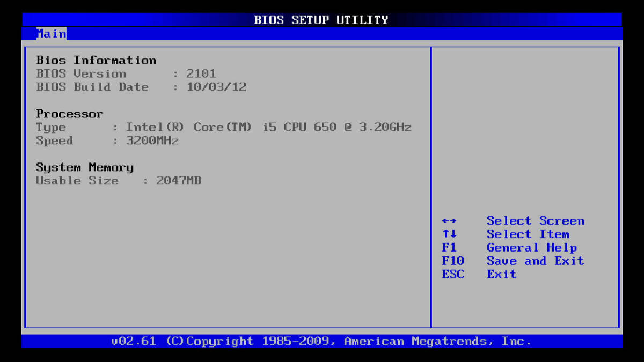This screenshot has height=362, width=644.
Task: Click the Select Item help text
Action: tap(528, 234)
